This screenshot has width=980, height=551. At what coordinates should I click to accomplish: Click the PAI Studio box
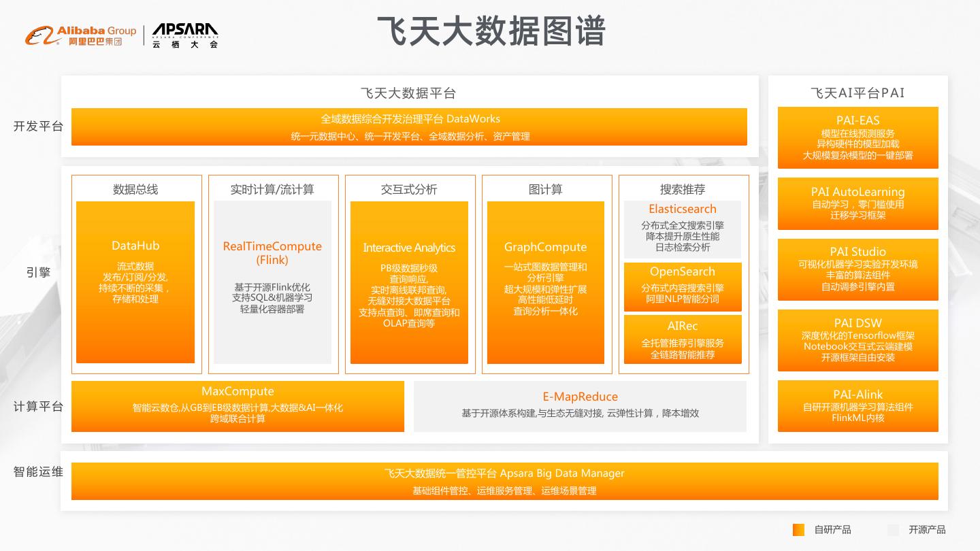(x=857, y=269)
